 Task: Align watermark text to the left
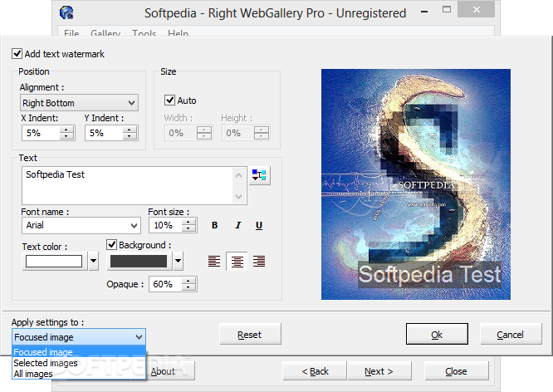tap(214, 261)
